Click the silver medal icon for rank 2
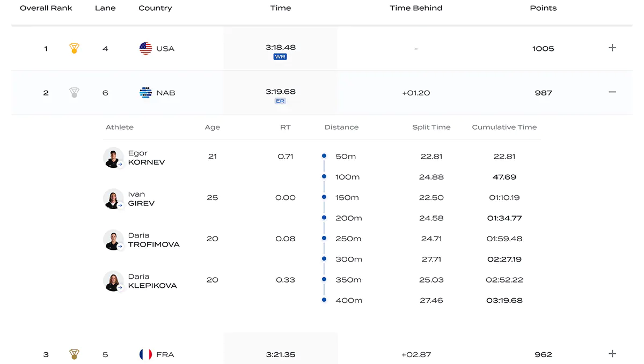644x364 pixels. 74,93
